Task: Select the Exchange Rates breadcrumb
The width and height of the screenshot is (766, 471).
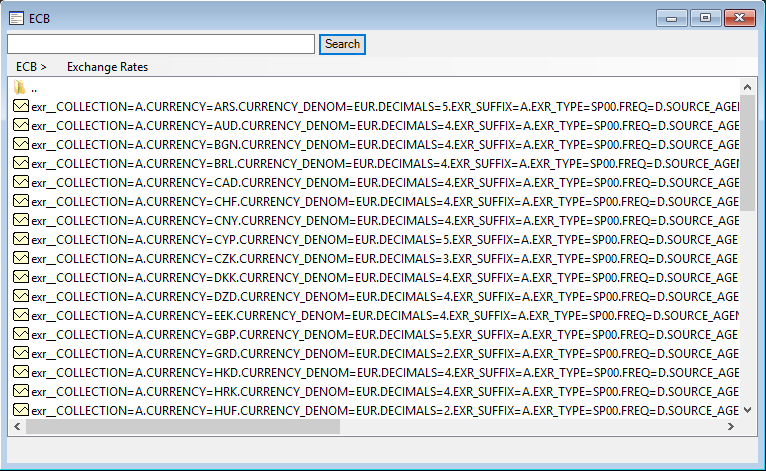Action: pyautogui.click(x=107, y=67)
